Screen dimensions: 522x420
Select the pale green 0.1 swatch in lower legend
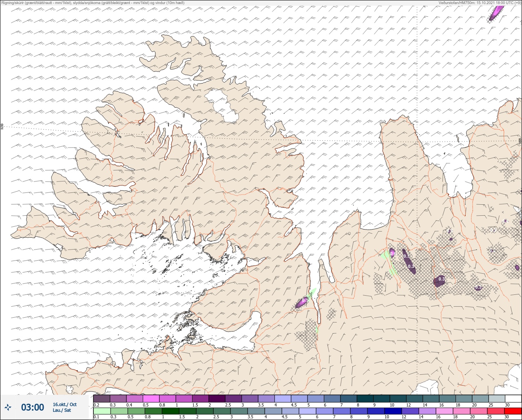click(102, 411)
